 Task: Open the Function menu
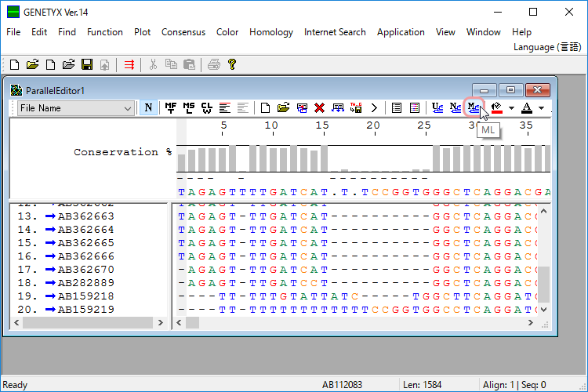(x=105, y=32)
